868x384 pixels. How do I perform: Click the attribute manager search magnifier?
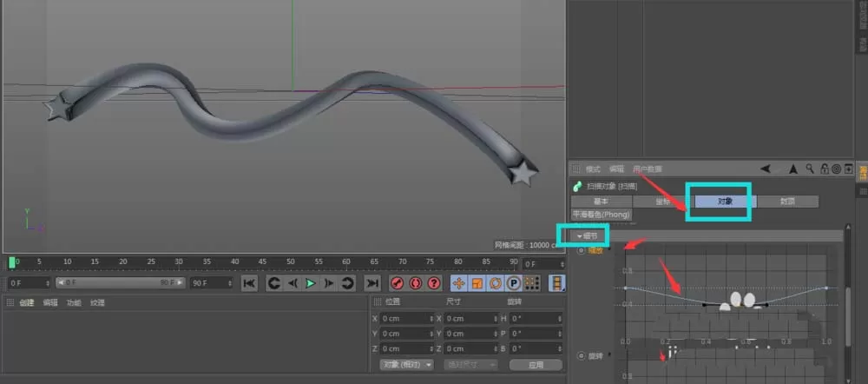coord(809,169)
